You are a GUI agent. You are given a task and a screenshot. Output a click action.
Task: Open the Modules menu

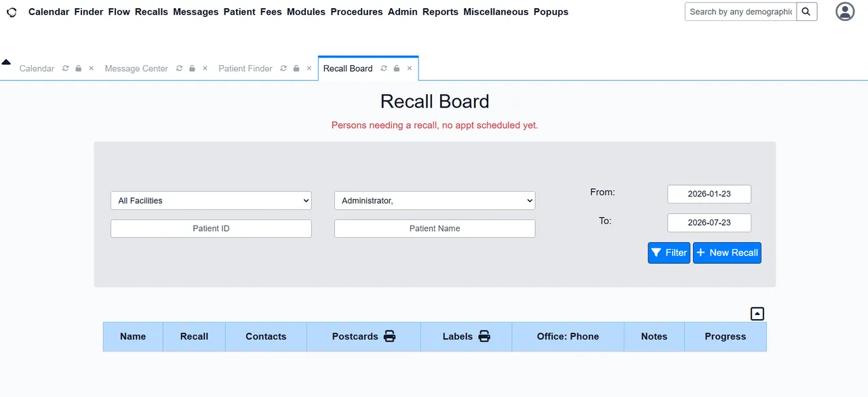pyautogui.click(x=306, y=12)
